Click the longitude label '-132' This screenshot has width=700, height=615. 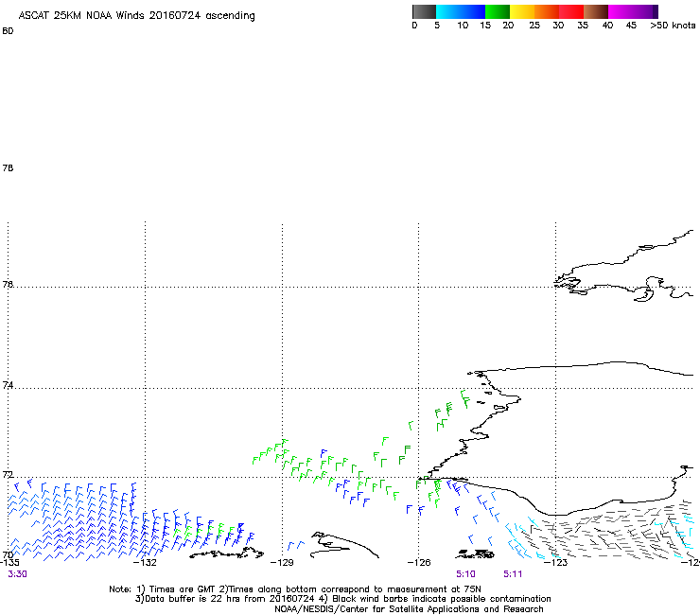[146, 562]
